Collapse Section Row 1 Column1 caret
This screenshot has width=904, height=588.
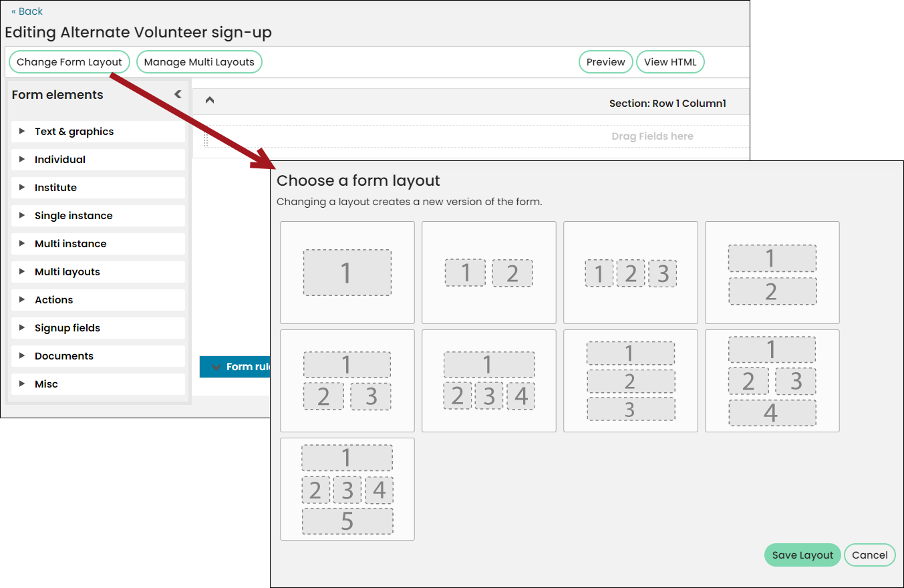pos(210,100)
